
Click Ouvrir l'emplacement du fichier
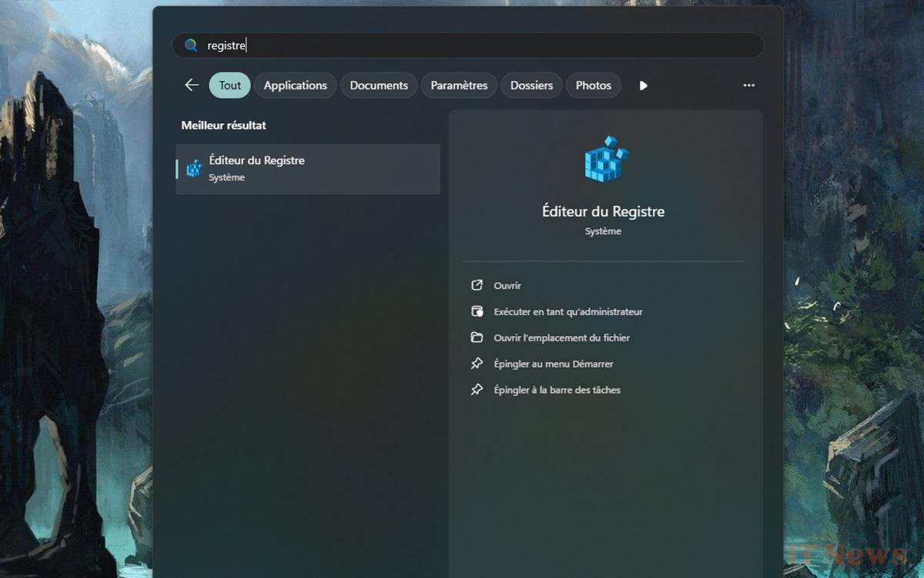pos(562,338)
